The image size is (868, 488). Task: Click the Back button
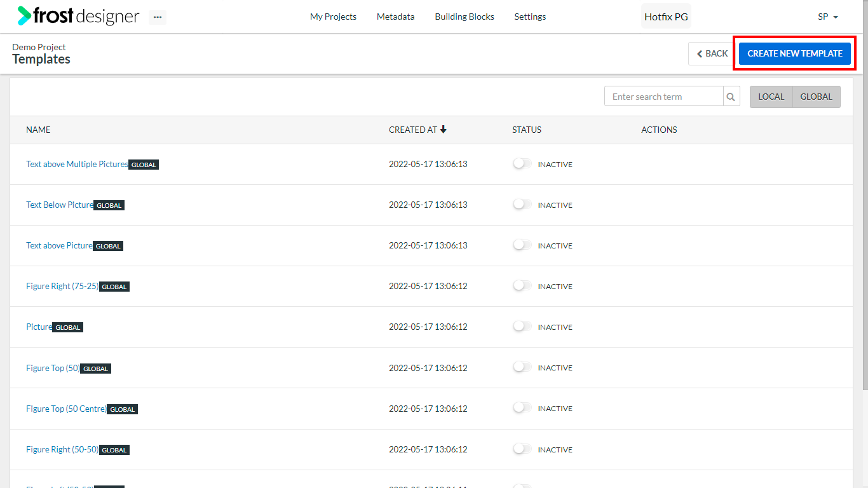pyautogui.click(x=712, y=53)
